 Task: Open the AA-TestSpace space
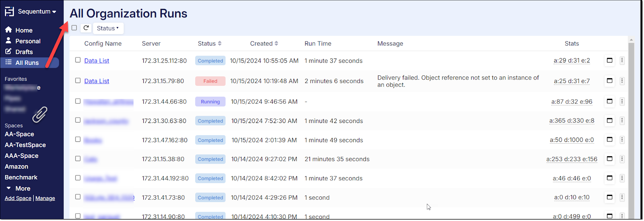[25, 145]
